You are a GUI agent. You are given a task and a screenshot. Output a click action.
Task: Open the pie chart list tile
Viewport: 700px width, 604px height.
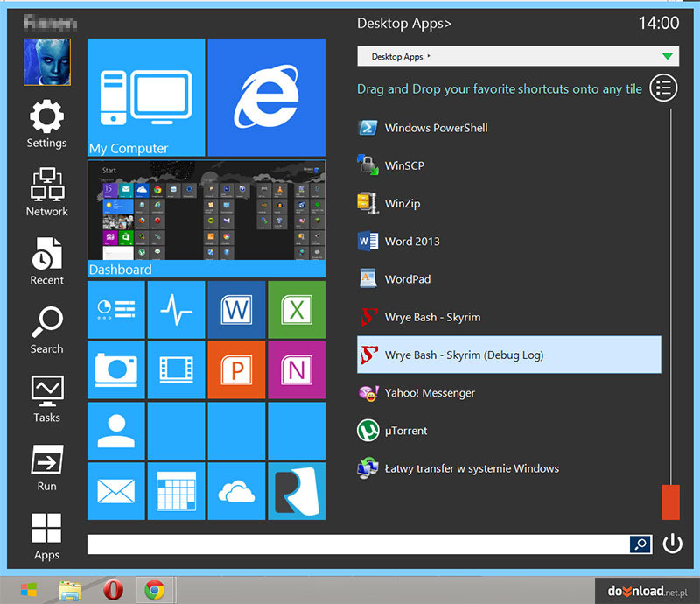coord(116,310)
